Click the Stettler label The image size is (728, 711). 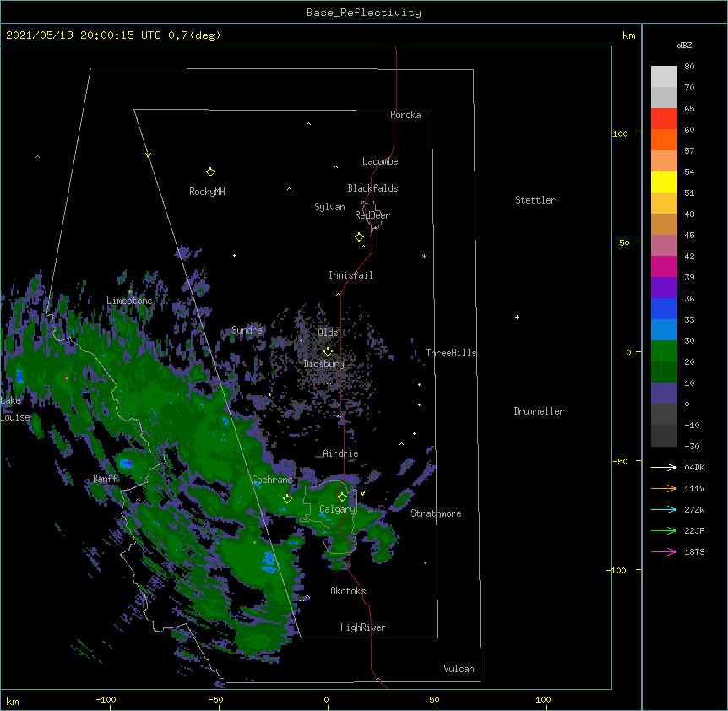coord(535,200)
